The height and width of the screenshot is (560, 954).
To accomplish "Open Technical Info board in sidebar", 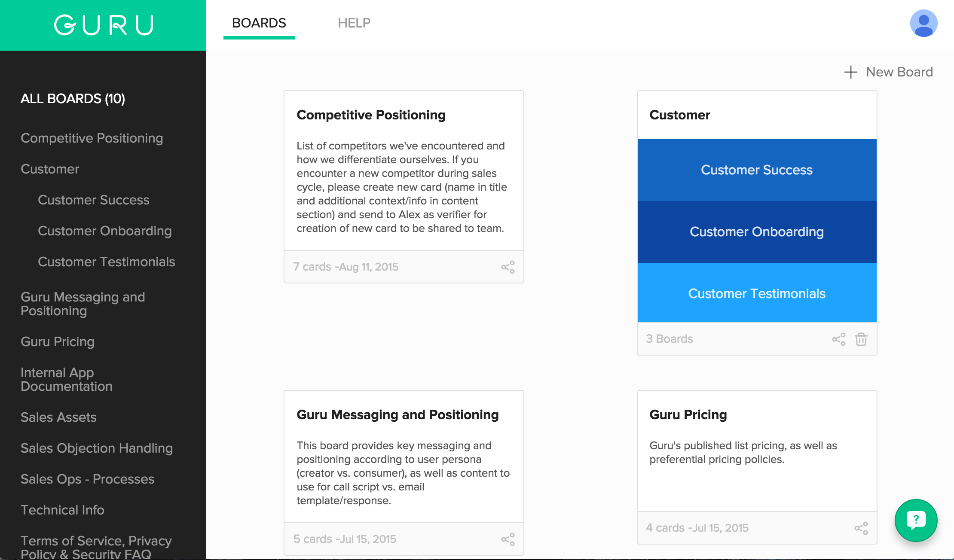I will coord(62,510).
